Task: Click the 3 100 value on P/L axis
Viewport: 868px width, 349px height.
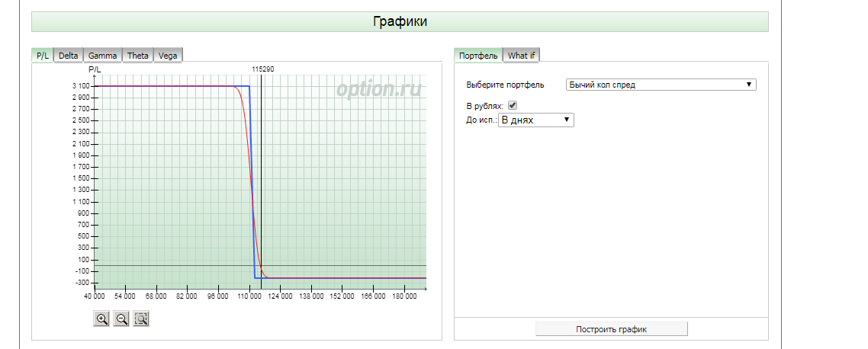Action: (x=80, y=86)
